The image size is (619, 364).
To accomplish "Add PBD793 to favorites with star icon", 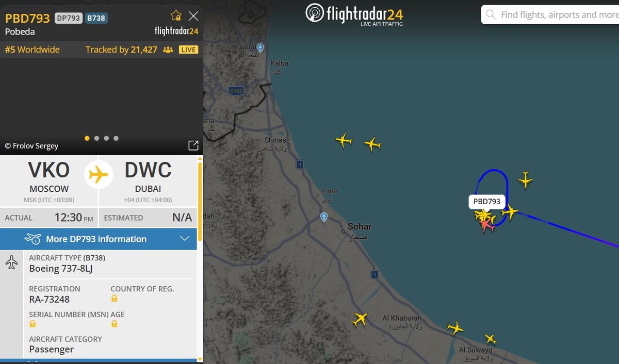I will click(x=176, y=15).
